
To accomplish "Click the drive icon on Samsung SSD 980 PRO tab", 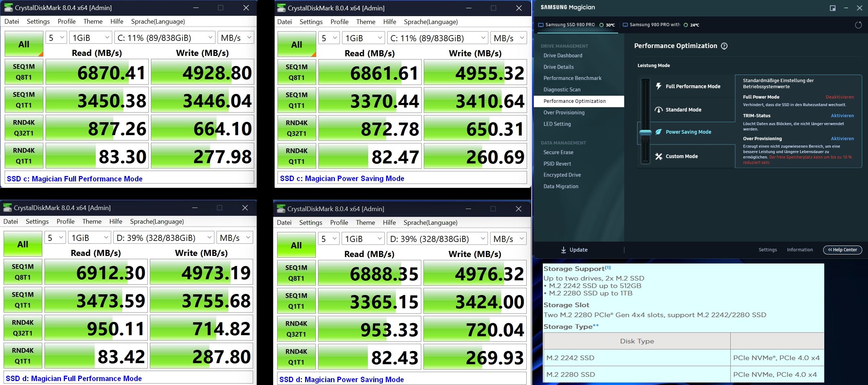I will point(541,25).
